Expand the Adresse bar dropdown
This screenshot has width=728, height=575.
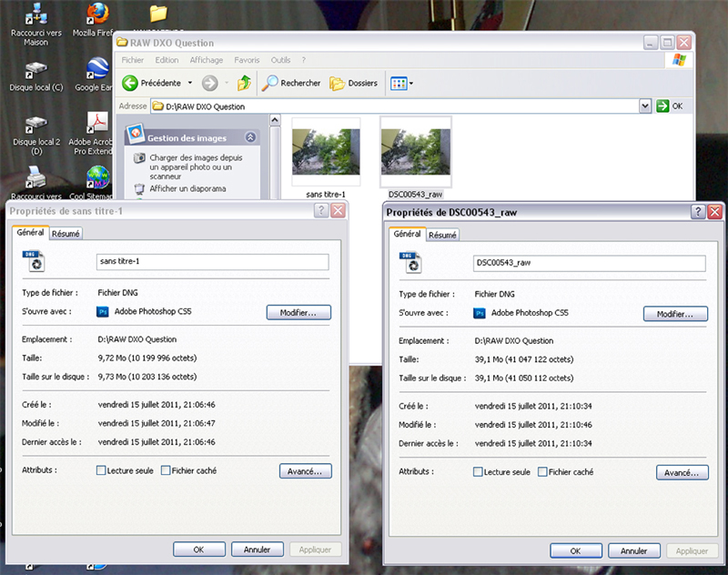[x=645, y=106]
